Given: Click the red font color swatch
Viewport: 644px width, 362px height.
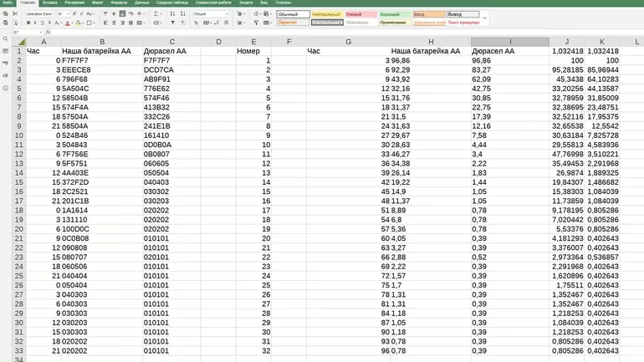Looking at the screenshot, I should (67, 23).
